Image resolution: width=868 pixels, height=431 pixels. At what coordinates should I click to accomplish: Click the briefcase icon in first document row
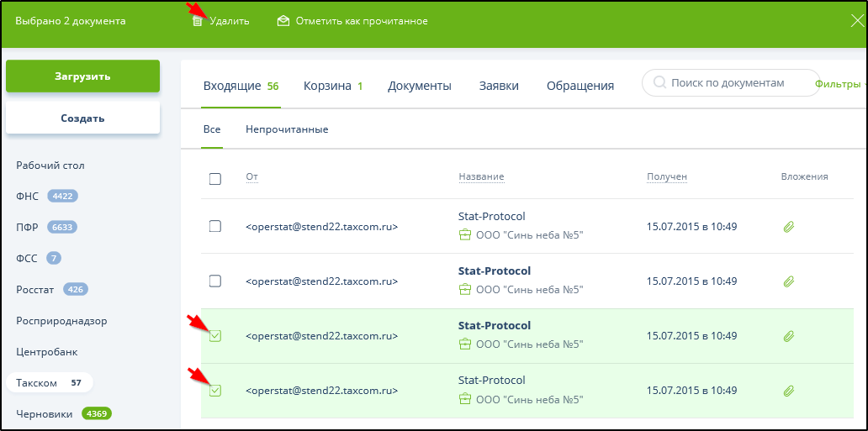click(464, 235)
